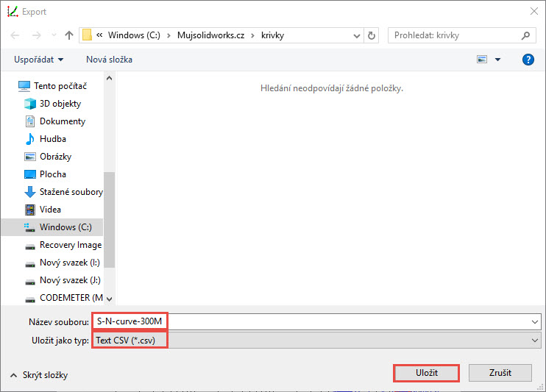Select Nový svazek (J:) drive
Image resolution: width=546 pixels, height=392 pixels.
pyautogui.click(x=70, y=280)
